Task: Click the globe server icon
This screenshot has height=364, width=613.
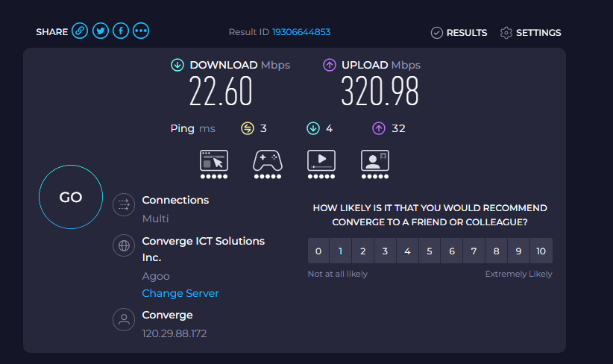Action: [124, 245]
